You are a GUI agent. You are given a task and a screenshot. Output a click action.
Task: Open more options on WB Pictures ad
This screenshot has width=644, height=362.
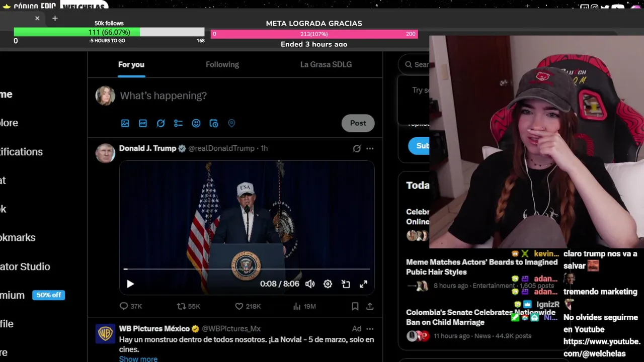(370, 329)
